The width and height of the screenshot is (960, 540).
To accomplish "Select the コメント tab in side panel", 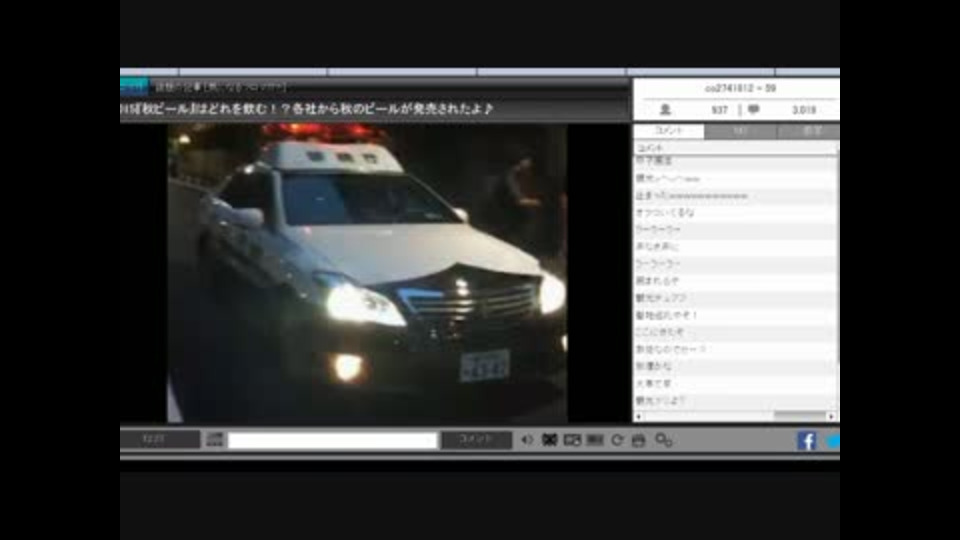I will tap(669, 131).
